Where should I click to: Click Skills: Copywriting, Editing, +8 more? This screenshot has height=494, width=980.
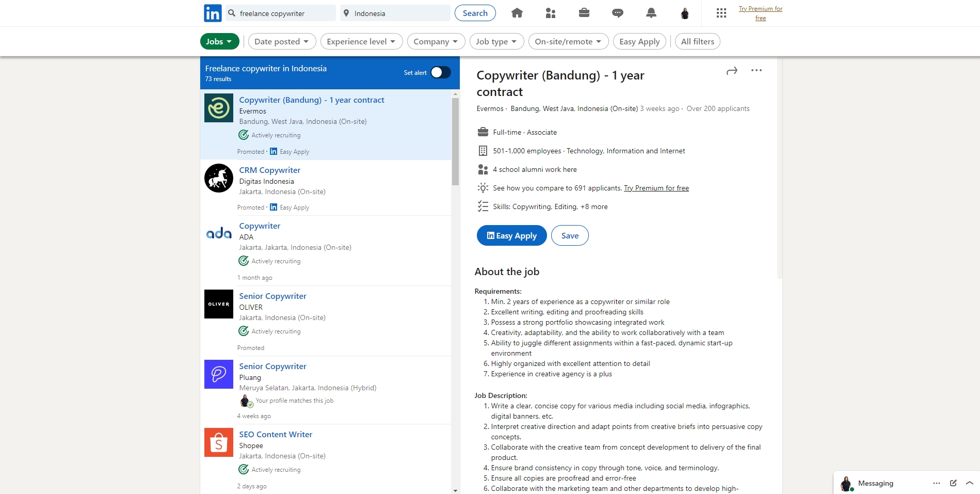tap(550, 206)
